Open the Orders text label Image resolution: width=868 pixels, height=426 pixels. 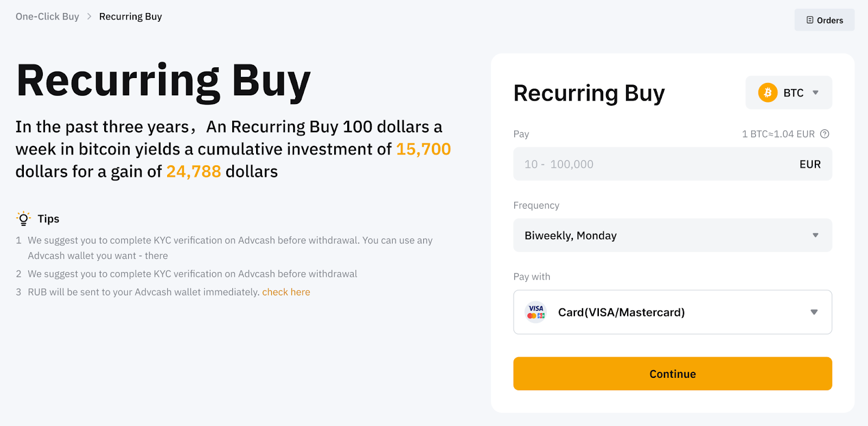[830, 20]
